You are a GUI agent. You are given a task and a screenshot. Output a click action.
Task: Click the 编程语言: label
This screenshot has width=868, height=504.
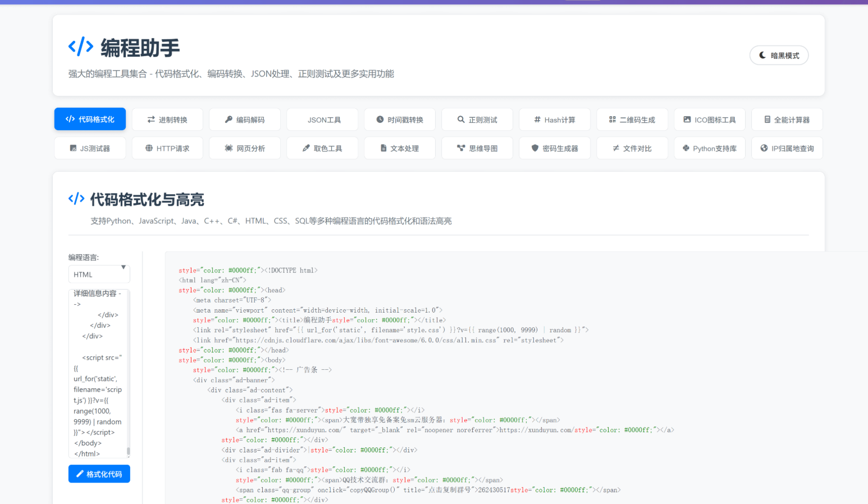coord(84,257)
